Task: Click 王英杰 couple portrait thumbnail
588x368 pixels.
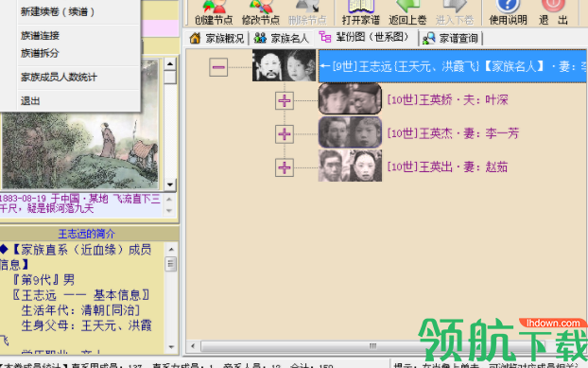Action: point(350,132)
